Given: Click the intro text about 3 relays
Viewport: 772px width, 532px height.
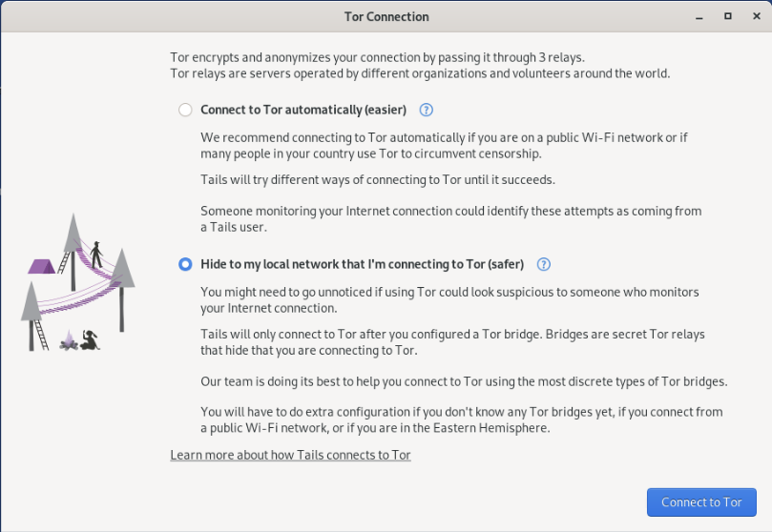Looking at the screenshot, I should click(420, 66).
